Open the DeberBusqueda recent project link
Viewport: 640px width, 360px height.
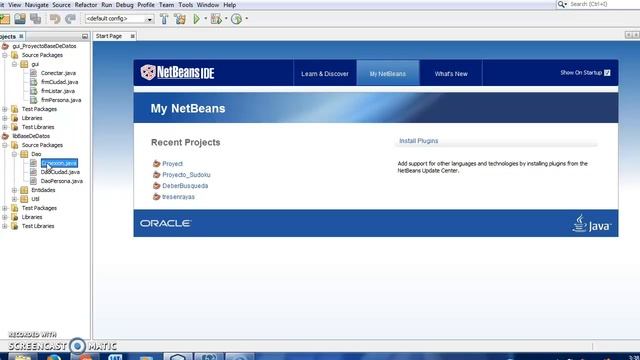[185, 186]
